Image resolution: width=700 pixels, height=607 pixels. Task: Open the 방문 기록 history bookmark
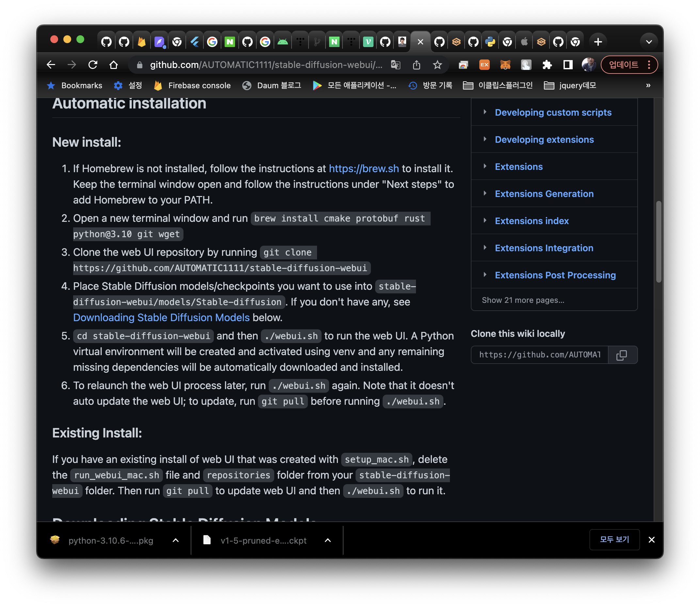pyautogui.click(x=430, y=85)
